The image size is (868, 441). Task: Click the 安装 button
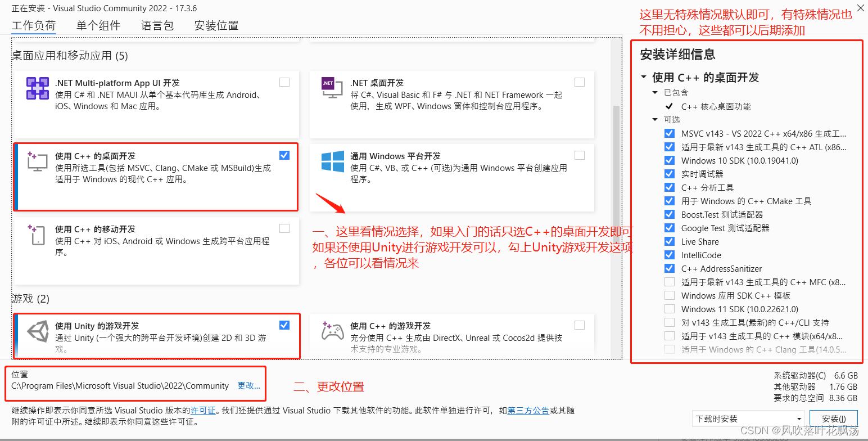click(834, 418)
